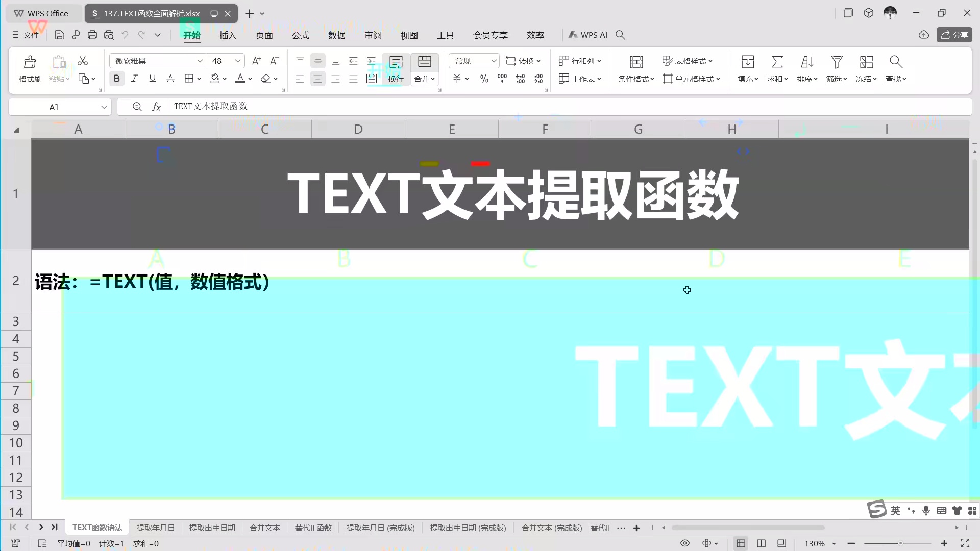Click the cloud sync icon
Image resolution: width=980 pixels, height=551 pixels.
pyautogui.click(x=924, y=35)
